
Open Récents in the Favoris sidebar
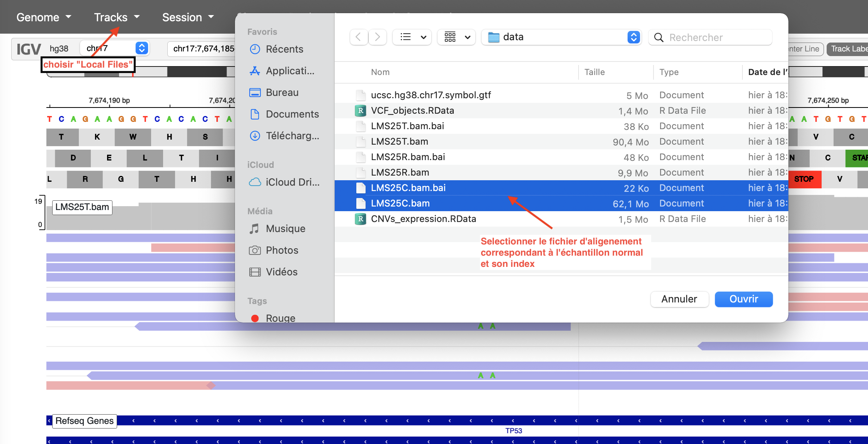click(284, 49)
